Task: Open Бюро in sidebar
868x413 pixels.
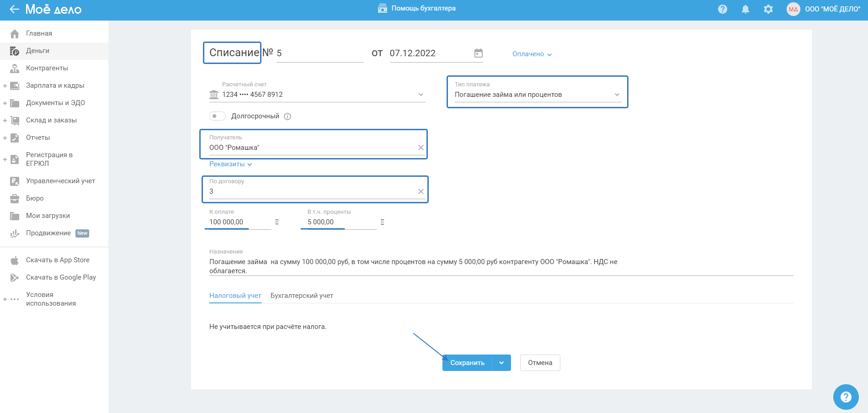Action: 35,198
